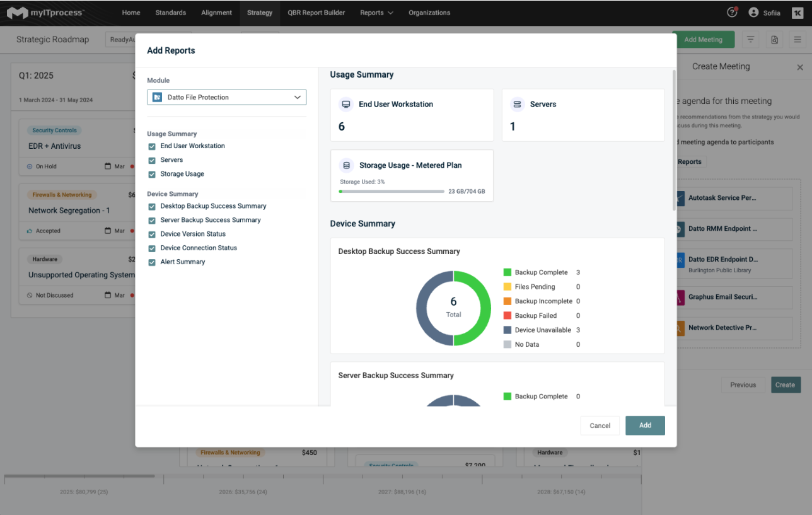Screen dimensions: 812x515
Task: Click the Add button in dialog
Action: (645, 425)
